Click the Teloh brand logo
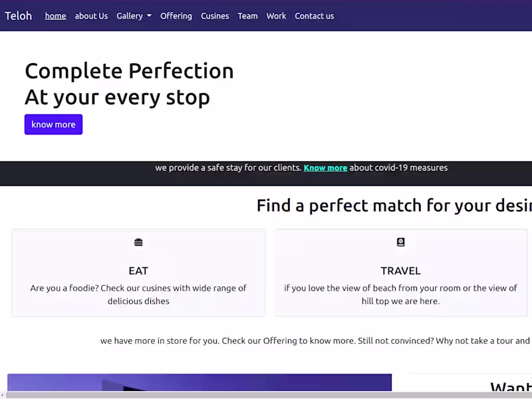This screenshot has height=399, width=532. coord(19,16)
